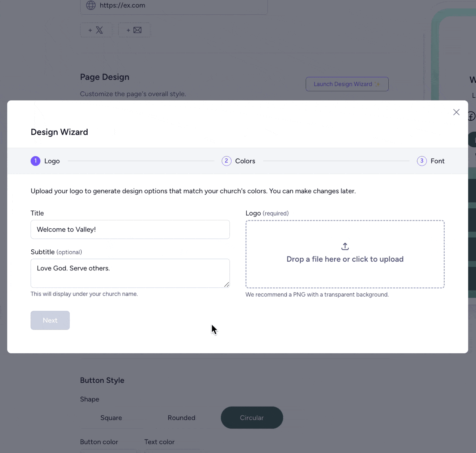Close the Design Wizard dialog

pyautogui.click(x=456, y=112)
